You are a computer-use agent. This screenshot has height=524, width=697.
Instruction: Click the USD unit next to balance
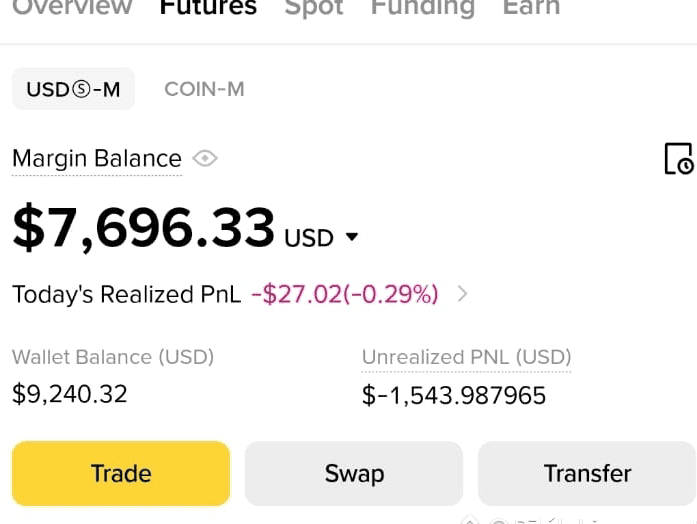click(x=309, y=238)
